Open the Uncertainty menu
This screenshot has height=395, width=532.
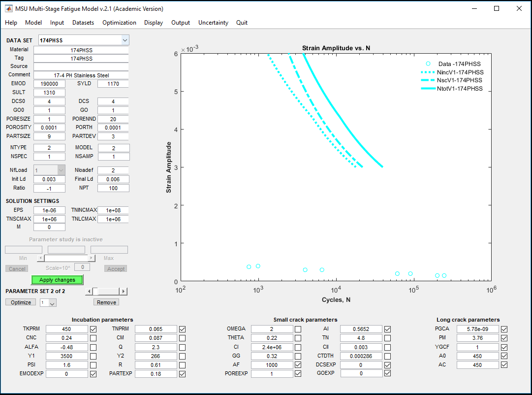[213, 23]
